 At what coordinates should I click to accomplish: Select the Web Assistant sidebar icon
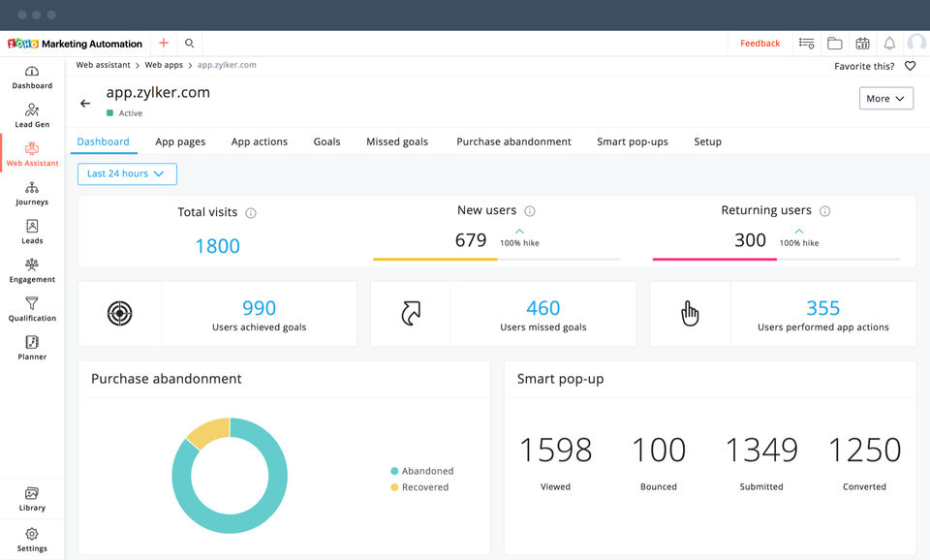point(32,148)
